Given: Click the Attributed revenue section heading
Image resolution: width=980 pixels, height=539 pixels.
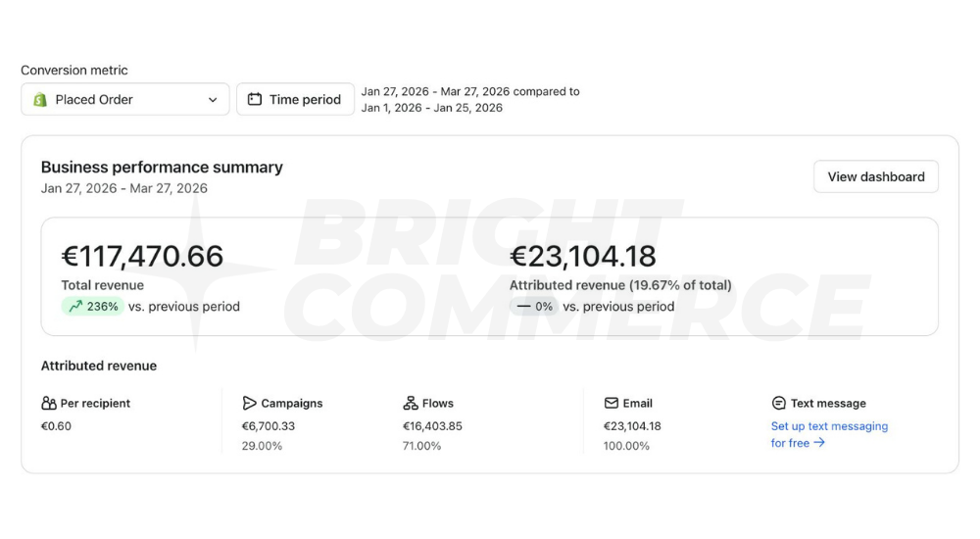Looking at the screenshot, I should click(x=99, y=366).
